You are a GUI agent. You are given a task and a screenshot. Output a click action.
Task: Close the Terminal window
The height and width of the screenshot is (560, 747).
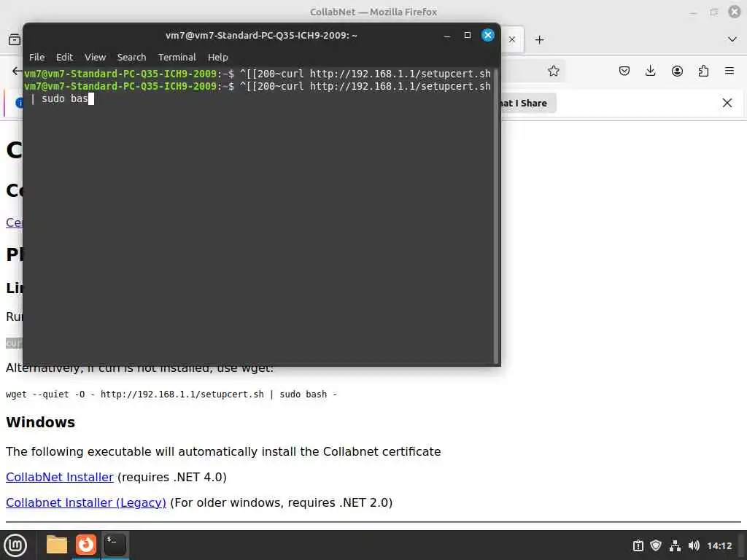[488, 35]
